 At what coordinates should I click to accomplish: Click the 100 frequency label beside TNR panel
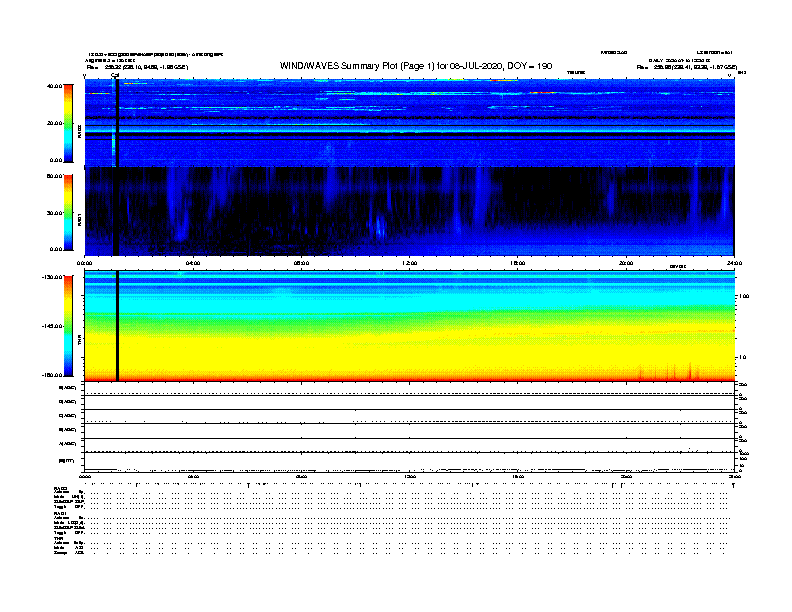744,296
